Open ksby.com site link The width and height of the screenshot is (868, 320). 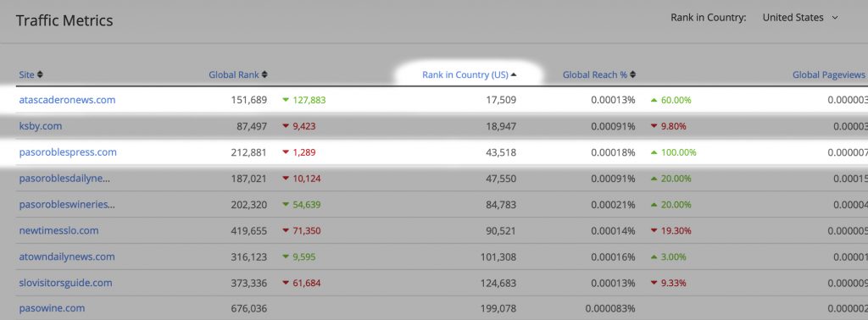(x=41, y=126)
